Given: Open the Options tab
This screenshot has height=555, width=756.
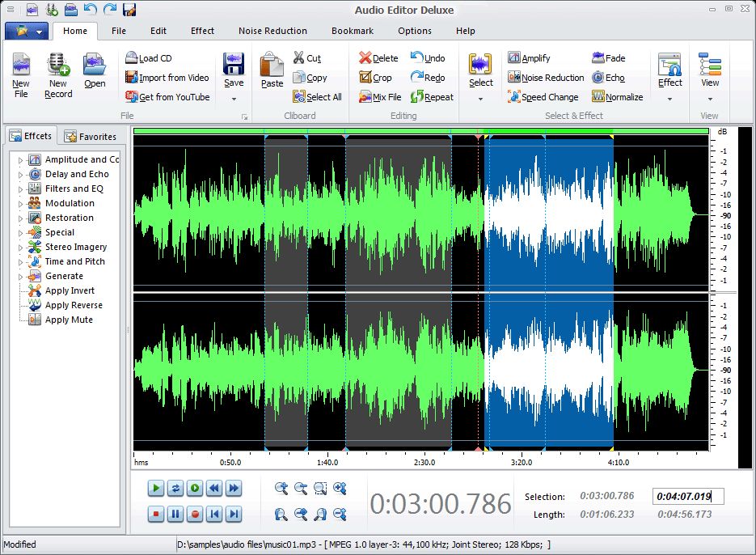Looking at the screenshot, I should pos(415,31).
